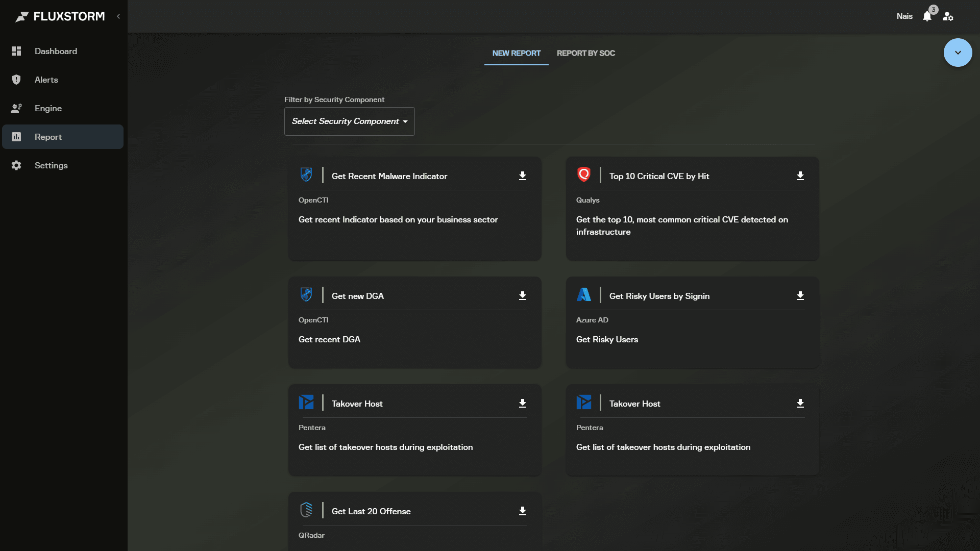This screenshot has height=551, width=980.
Task: Click the FluxStorm logo
Action: 60,16
